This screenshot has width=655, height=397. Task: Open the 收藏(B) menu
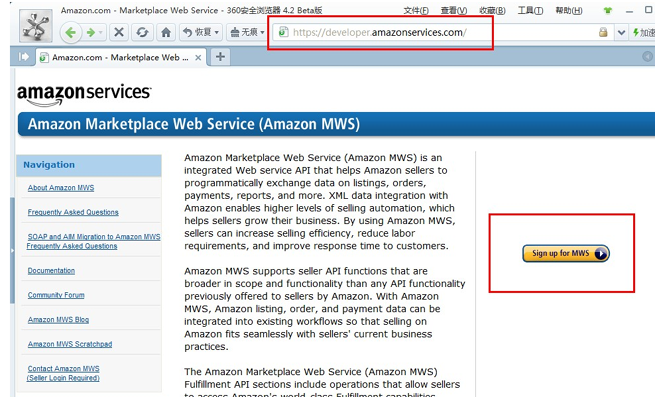pos(492,10)
